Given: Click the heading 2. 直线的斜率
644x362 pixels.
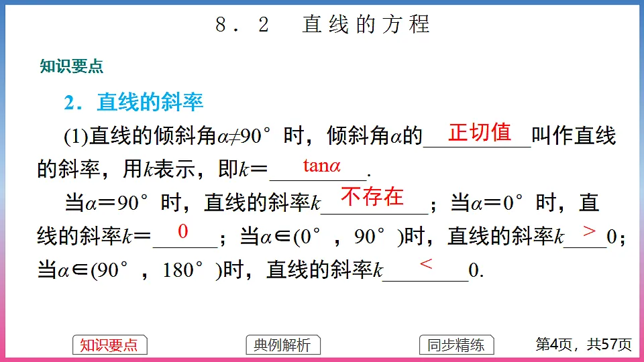Looking at the screenshot, I should pos(134,102).
